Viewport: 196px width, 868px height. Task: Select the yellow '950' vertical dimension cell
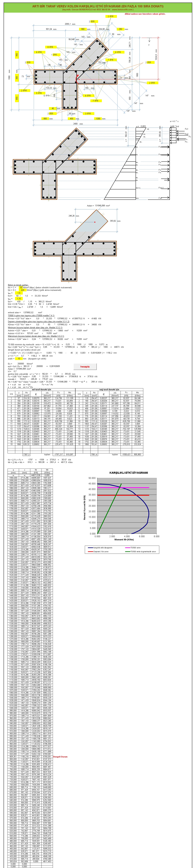click(17, 55)
